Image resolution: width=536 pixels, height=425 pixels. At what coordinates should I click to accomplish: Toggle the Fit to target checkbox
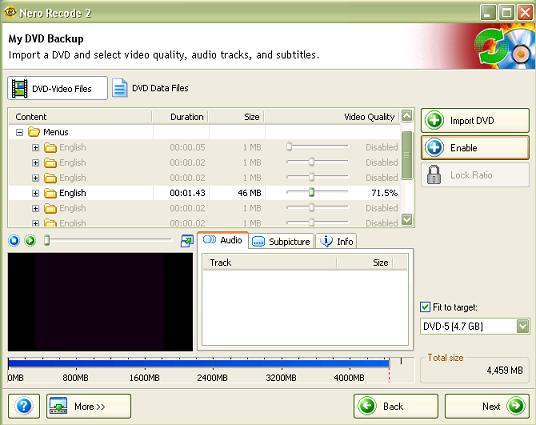425,307
